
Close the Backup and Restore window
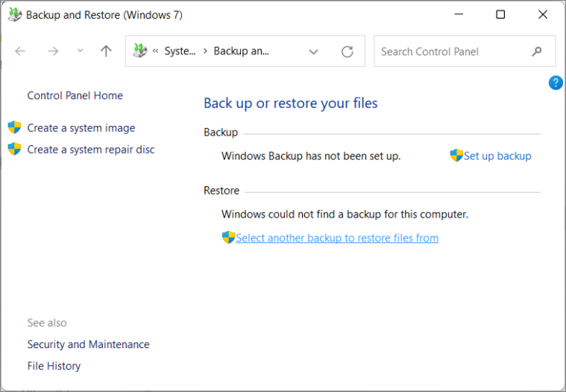tap(543, 14)
